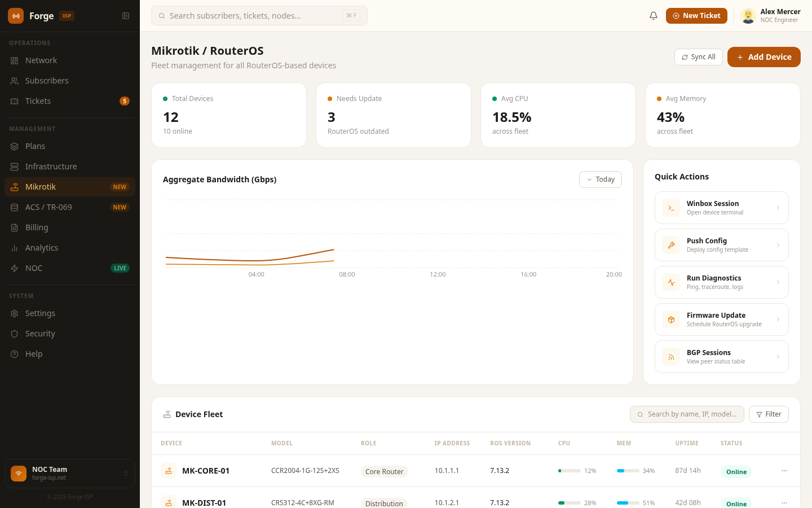Open the device fleet Filter

coord(769,414)
